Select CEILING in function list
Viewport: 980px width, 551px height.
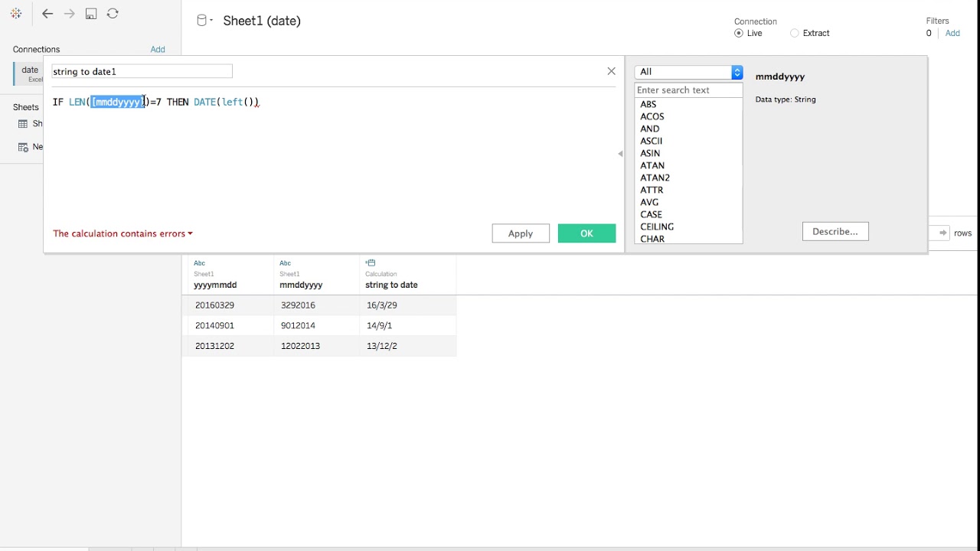(x=657, y=227)
